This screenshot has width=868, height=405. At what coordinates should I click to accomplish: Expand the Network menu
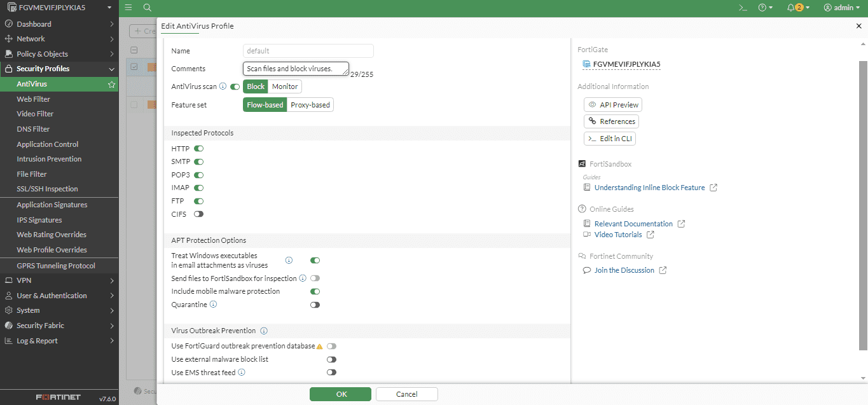click(59, 39)
